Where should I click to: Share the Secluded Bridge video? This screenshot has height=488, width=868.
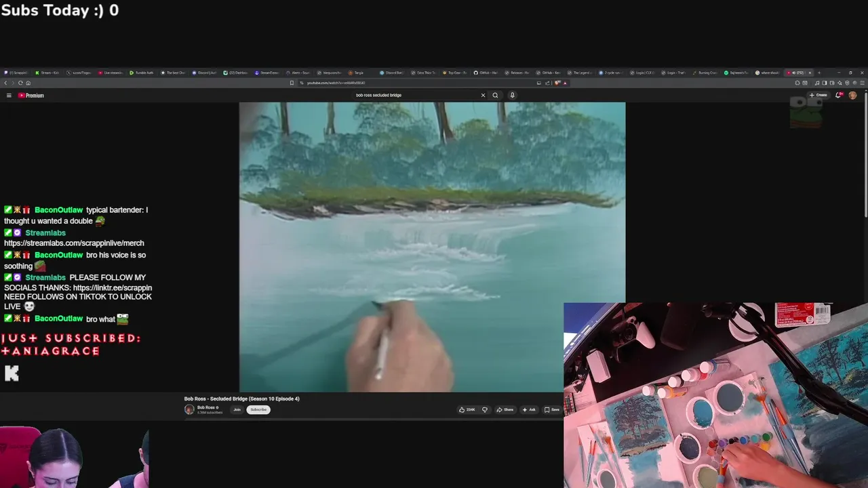pyautogui.click(x=505, y=409)
